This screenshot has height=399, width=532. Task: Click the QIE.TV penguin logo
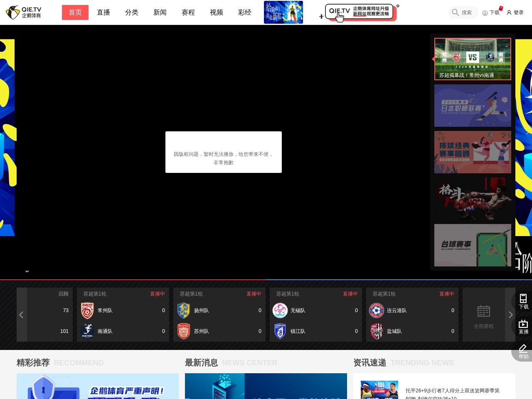tap(13, 12)
